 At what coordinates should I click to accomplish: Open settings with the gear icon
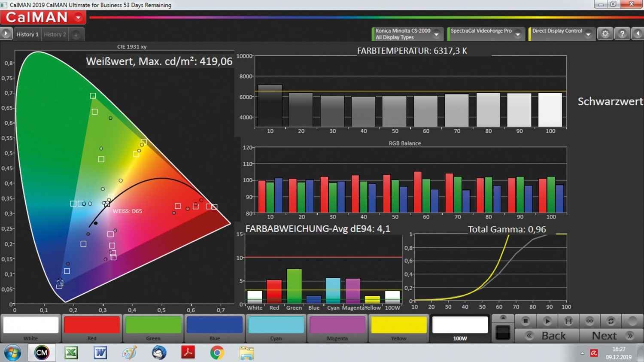(605, 33)
